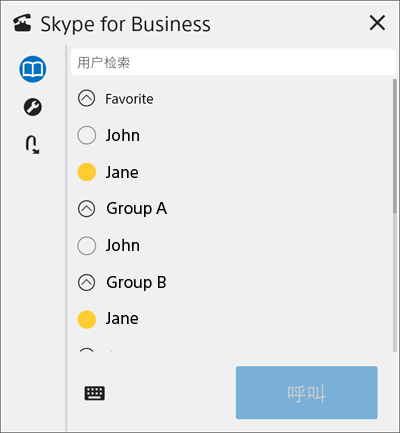Click the name Jane under Favorite
Viewport: 400px width, 433px height.
click(122, 173)
